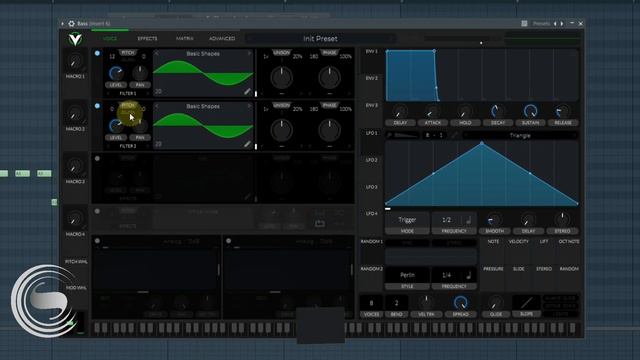Click the Glide knob
Viewport: 640px width, 360px height.
click(x=496, y=303)
